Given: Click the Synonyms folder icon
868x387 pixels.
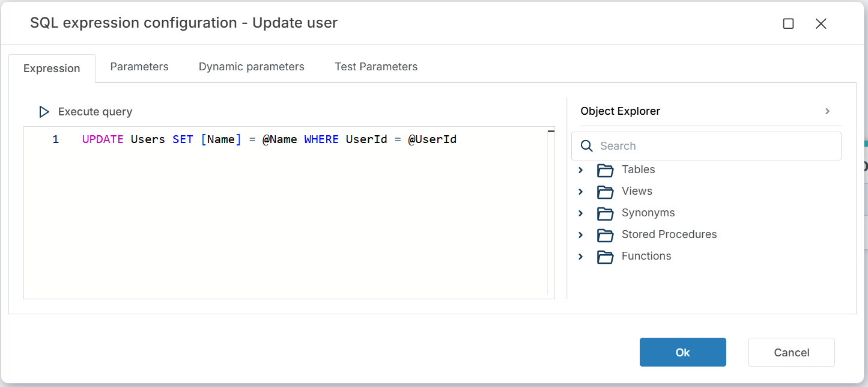Looking at the screenshot, I should (x=605, y=213).
